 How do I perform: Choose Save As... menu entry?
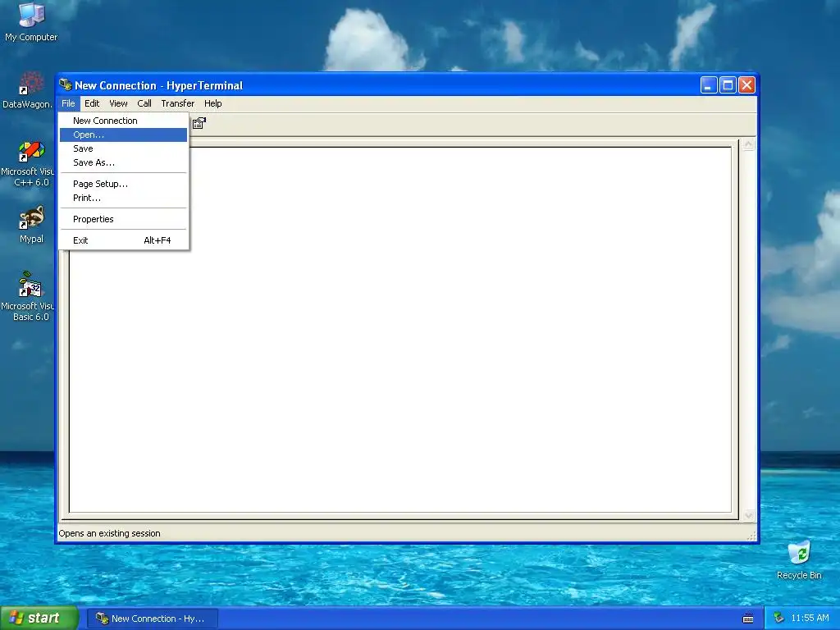coord(123,162)
